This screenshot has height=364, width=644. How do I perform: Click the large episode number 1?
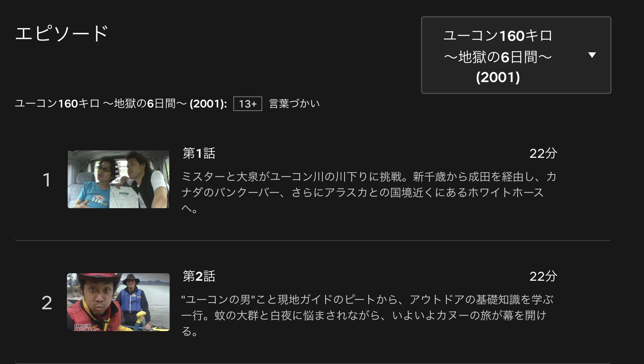tap(47, 180)
